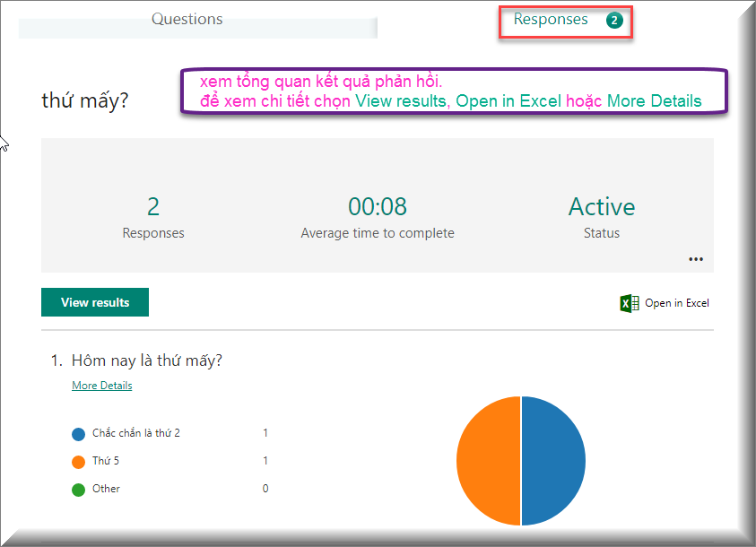
Task: Switch to the Questions tab
Action: pos(187,19)
